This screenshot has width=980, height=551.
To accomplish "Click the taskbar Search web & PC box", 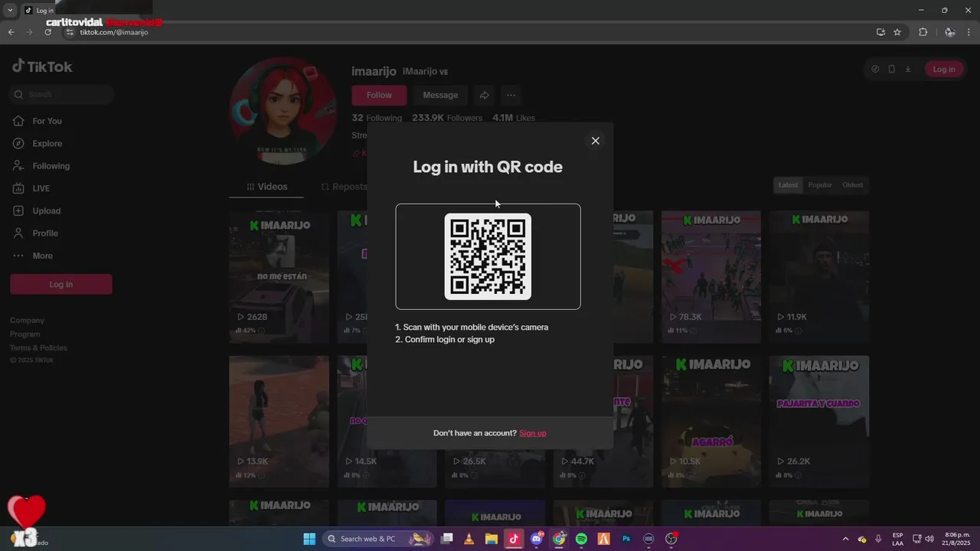I will [378, 539].
